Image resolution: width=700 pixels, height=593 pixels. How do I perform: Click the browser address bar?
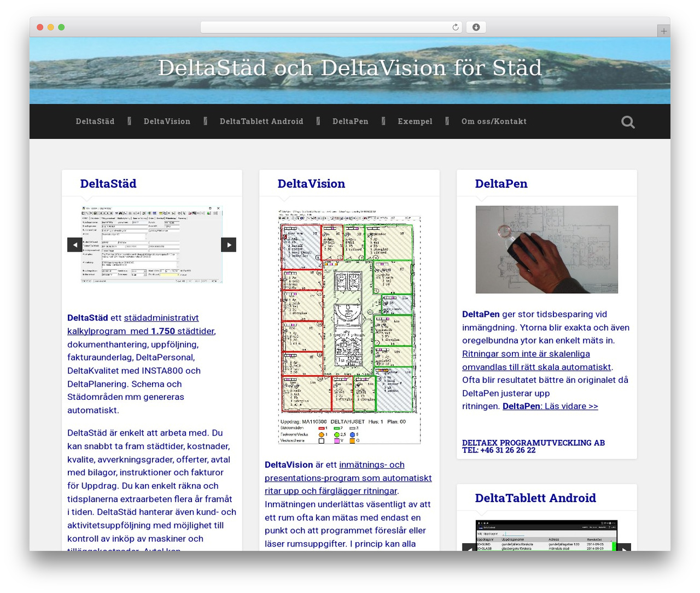tap(331, 27)
